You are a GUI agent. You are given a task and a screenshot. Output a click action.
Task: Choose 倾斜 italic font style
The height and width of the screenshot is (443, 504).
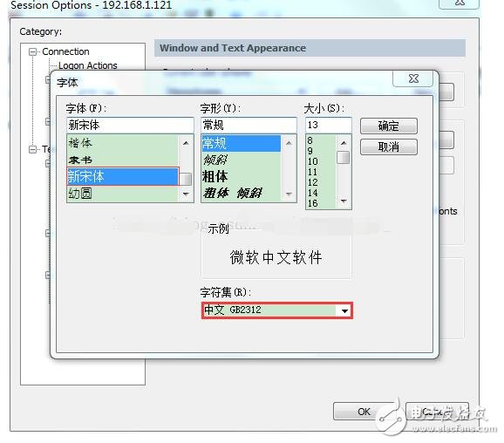click(x=241, y=160)
